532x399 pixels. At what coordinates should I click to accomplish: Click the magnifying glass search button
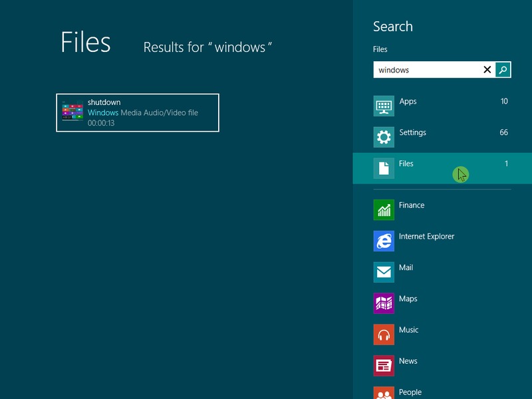tap(503, 70)
